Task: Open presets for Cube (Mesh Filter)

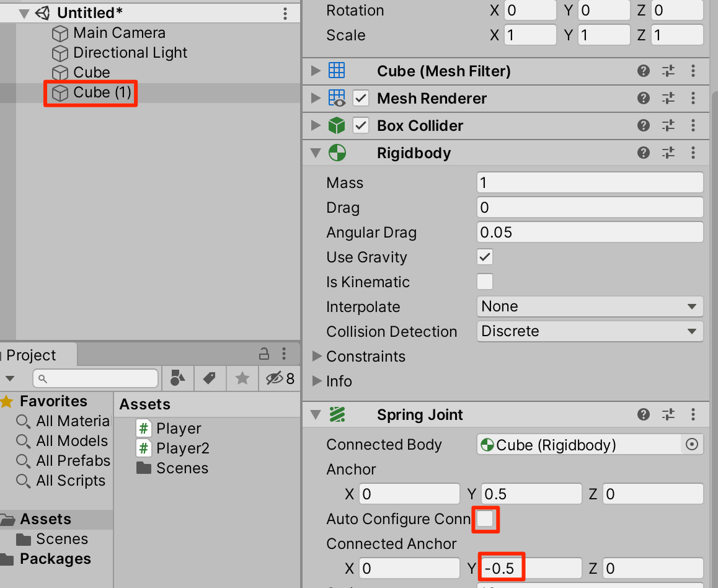Action: click(668, 71)
